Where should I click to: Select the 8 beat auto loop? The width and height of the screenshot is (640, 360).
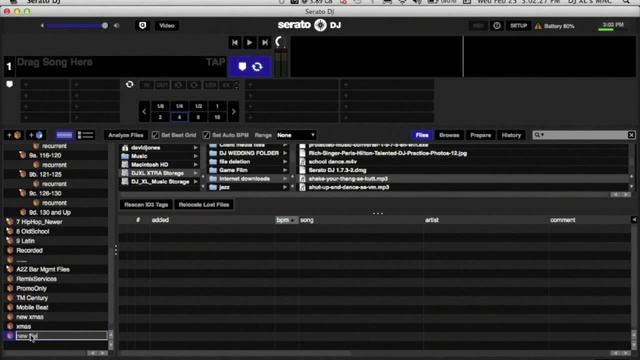click(198, 118)
